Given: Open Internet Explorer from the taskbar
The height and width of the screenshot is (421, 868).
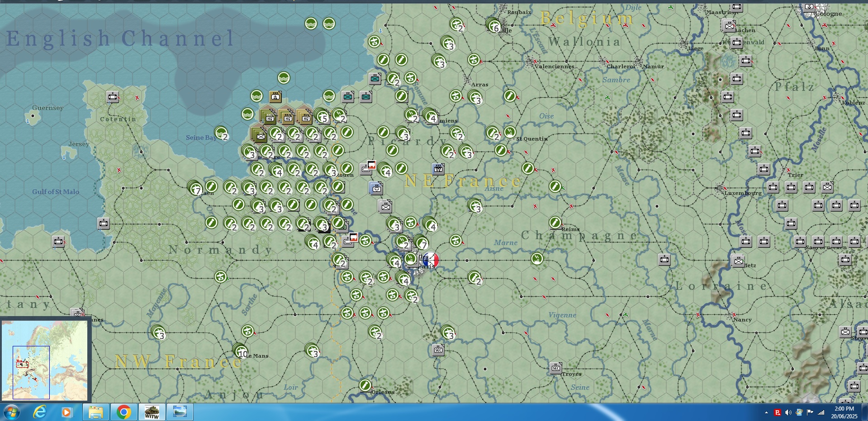Looking at the screenshot, I should [40, 412].
